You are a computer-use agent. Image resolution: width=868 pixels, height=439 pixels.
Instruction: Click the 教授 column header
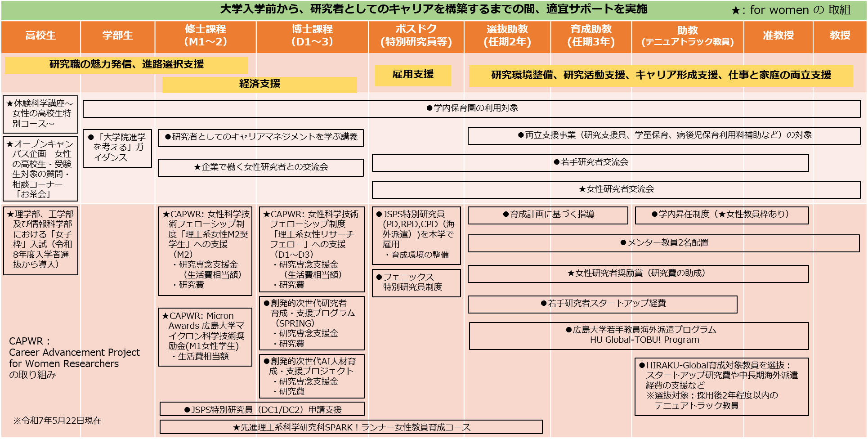pos(840,36)
